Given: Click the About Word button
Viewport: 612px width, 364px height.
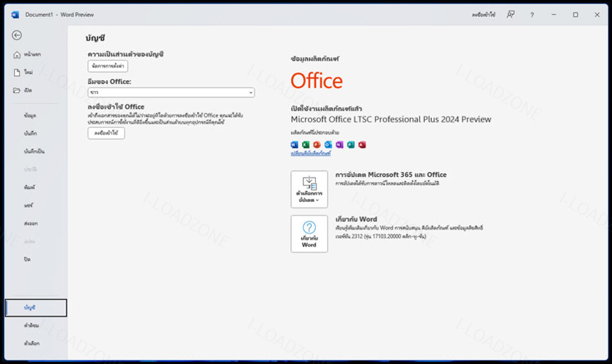Looking at the screenshot, I should tap(309, 234).
